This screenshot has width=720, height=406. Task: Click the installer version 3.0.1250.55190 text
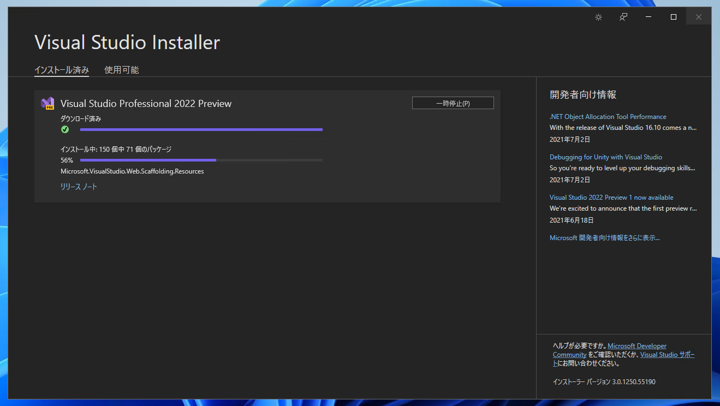point(604,382)
